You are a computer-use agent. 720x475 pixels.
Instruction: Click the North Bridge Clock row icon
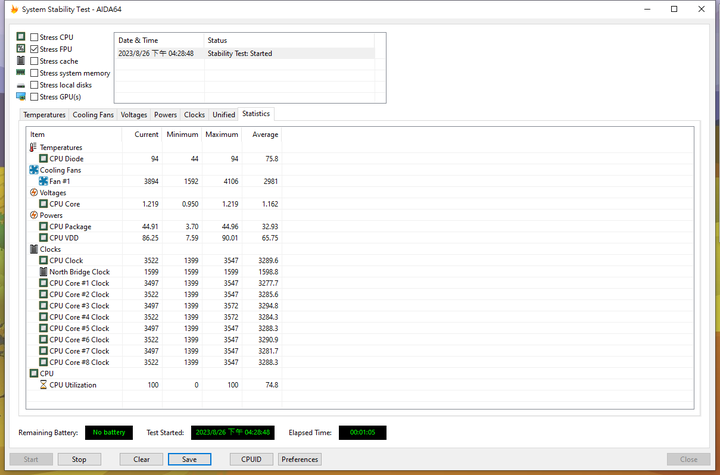click(43, 271)
